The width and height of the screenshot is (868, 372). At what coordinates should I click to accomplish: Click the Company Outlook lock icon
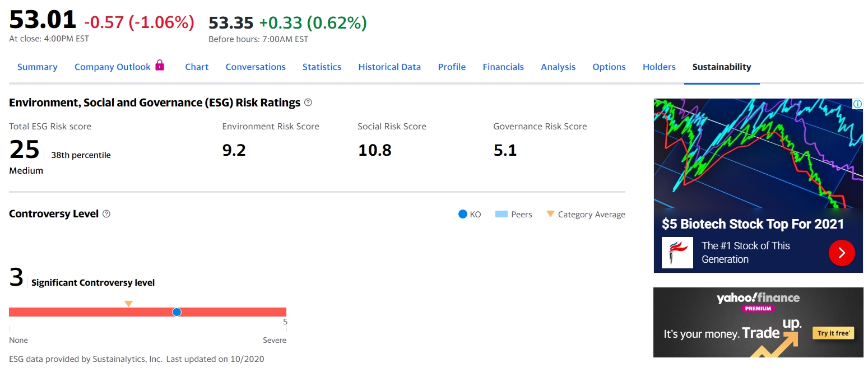(x=160, y=65)
